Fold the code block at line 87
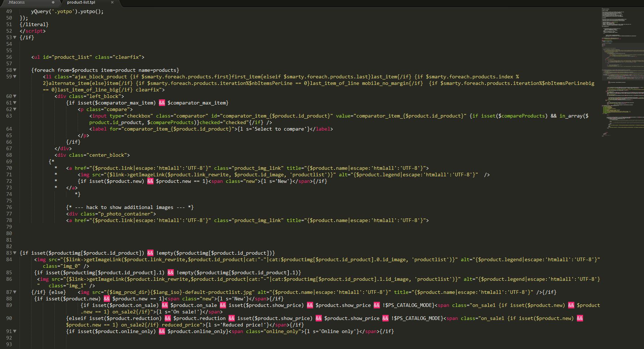The height and width of the screenshot is (349, 644). 15,292
